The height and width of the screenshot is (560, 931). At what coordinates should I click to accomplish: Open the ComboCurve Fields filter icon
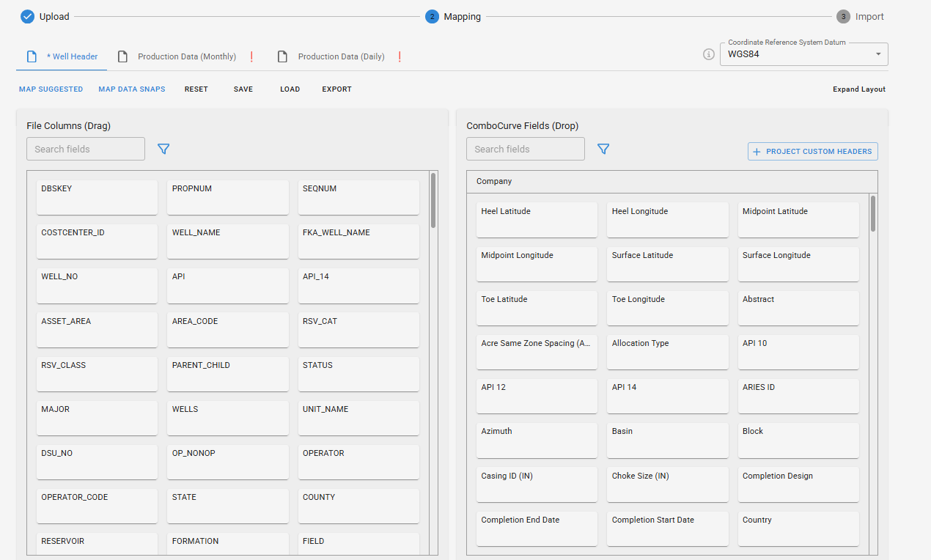pyautogui.click(x=603, y=149)
